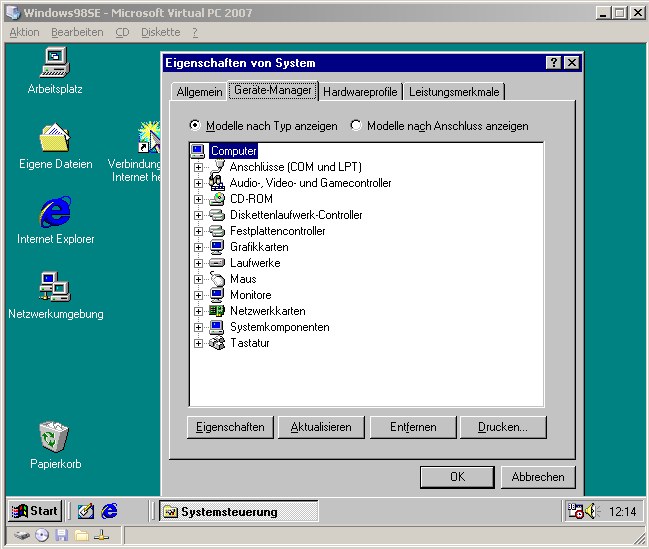
Task: Expand the Anschlüsse (COM und LPT) node
Action: coord(198,167)
